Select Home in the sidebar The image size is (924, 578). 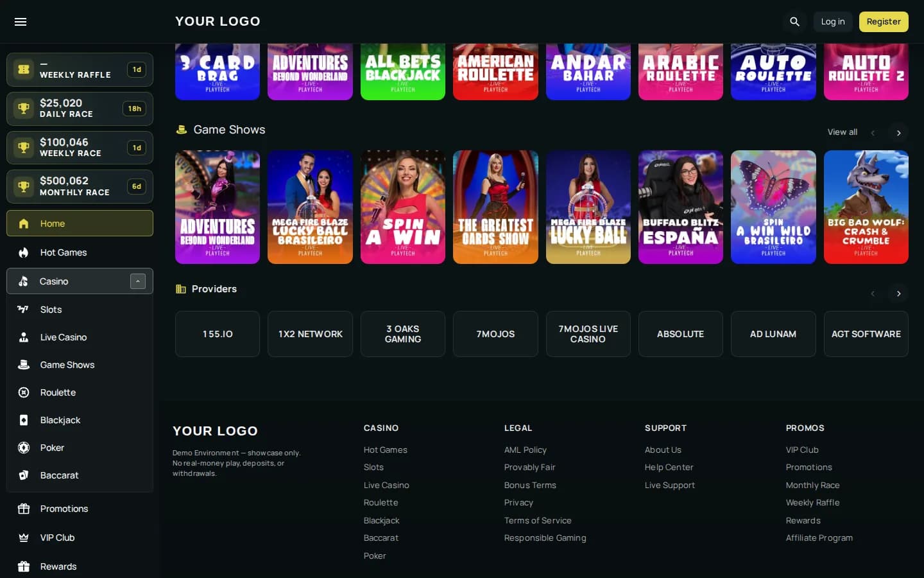coord(80,223)
